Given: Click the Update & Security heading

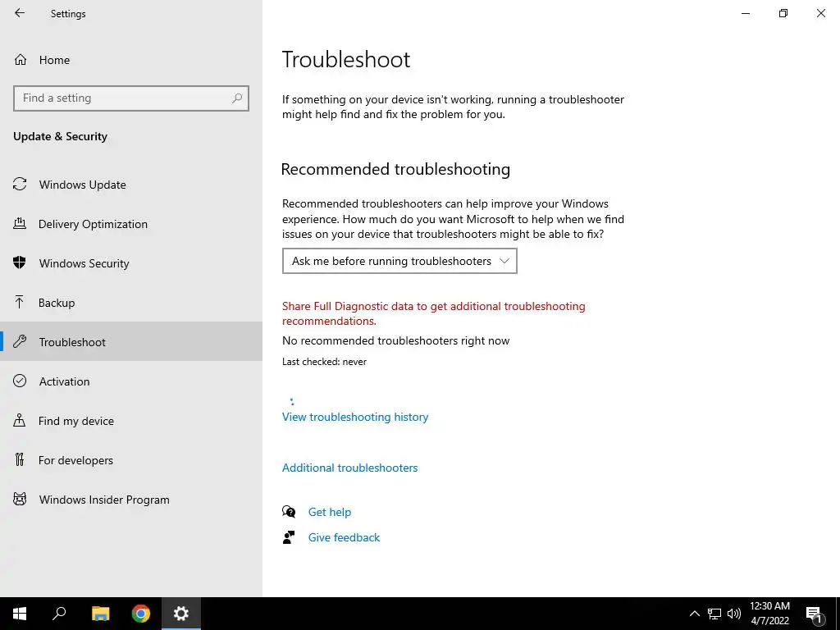Looking at the screenshot, I should (60, 136).
